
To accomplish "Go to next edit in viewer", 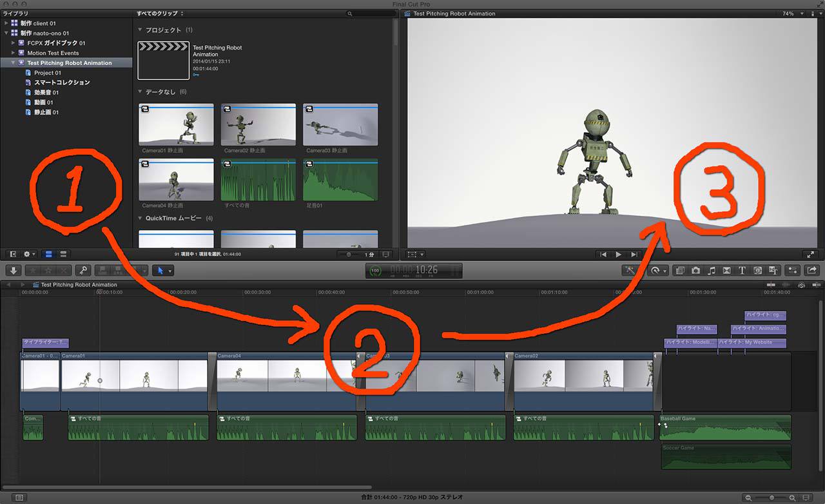I will click(x=634, y=255).
